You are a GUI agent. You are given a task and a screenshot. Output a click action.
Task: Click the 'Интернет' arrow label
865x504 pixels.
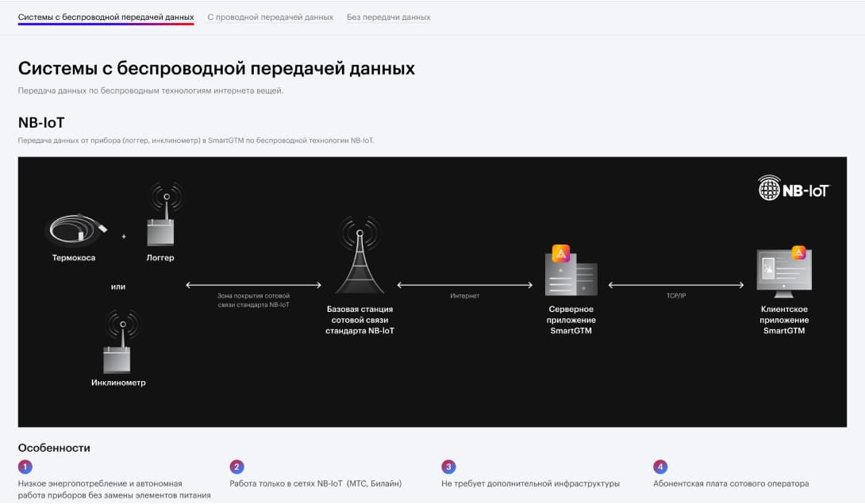coord(464,296)
